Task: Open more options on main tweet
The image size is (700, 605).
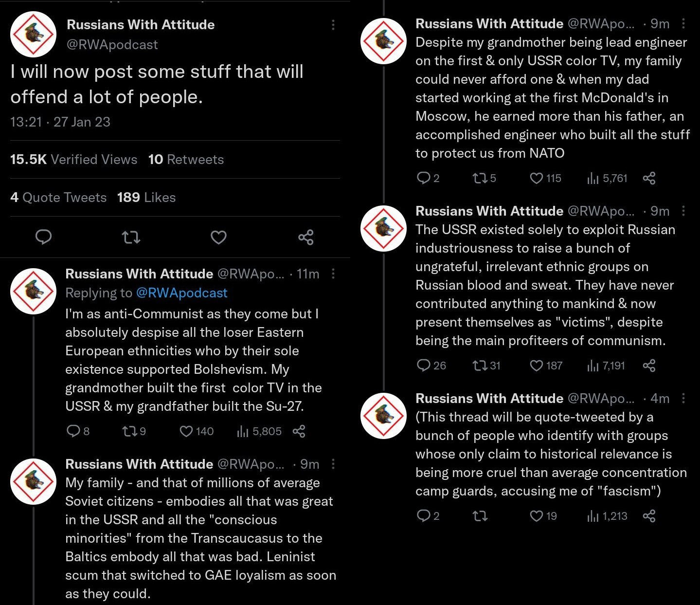Action: pyautogui.click(x=333, y=25)
